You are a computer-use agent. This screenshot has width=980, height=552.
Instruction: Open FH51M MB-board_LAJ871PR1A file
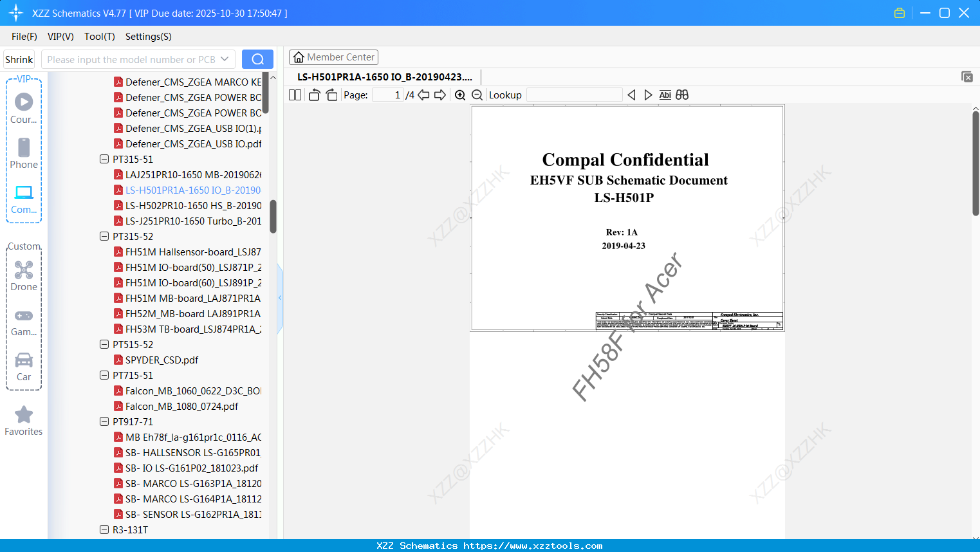[187, 298]
